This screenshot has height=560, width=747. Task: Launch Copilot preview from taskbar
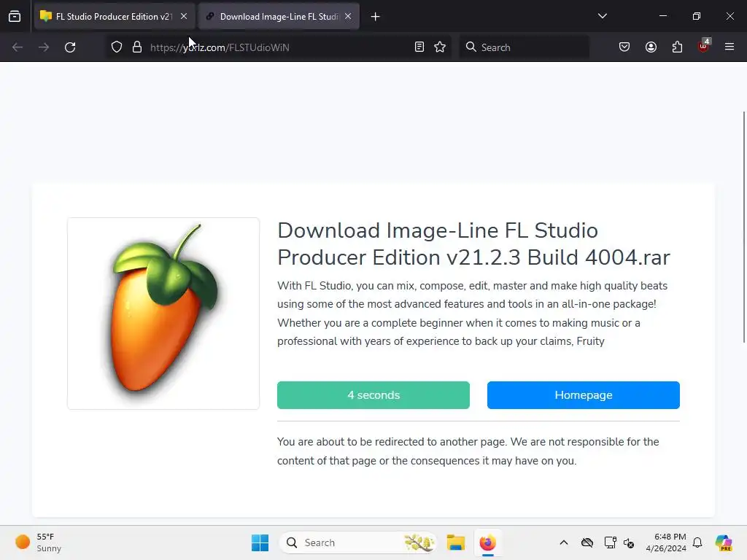coord(724,542)
